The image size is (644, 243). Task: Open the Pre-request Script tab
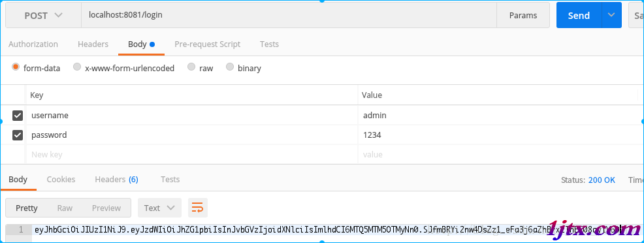208,44
